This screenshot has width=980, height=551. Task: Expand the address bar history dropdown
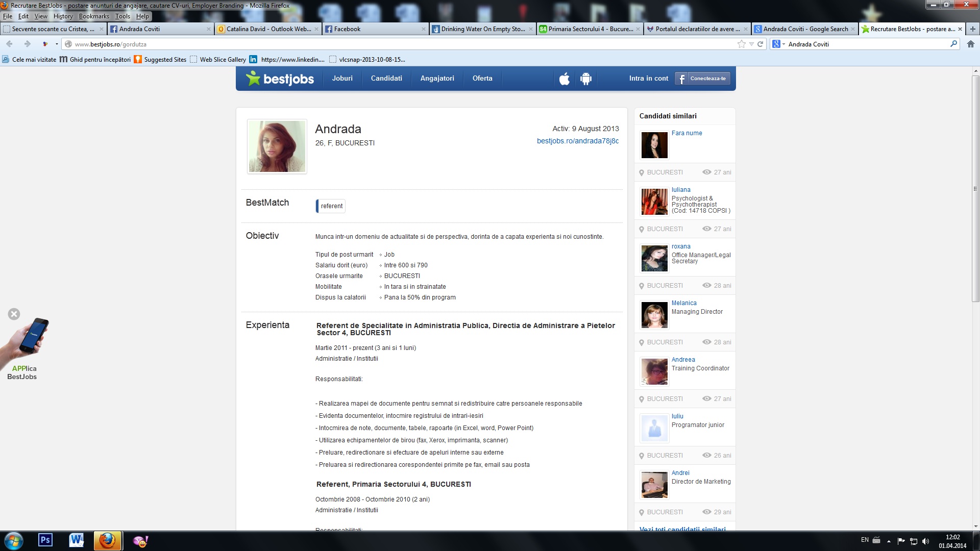[750, 44]
